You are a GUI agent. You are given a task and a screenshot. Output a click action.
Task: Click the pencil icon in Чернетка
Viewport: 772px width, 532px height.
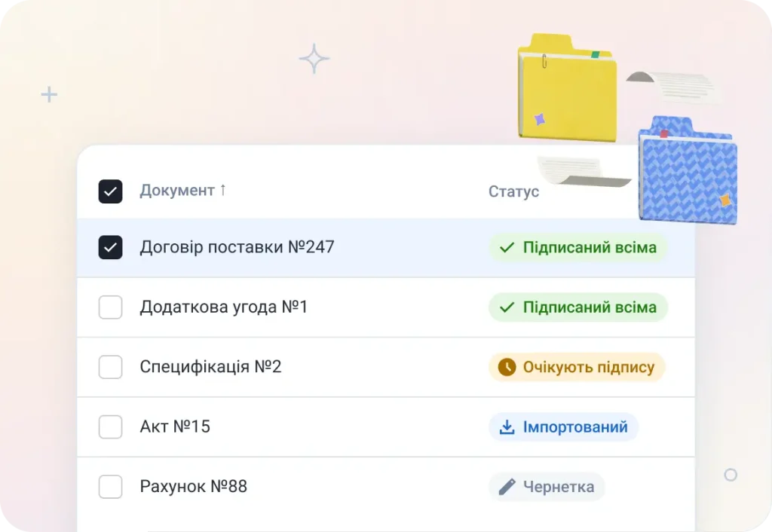click(507, 487)
